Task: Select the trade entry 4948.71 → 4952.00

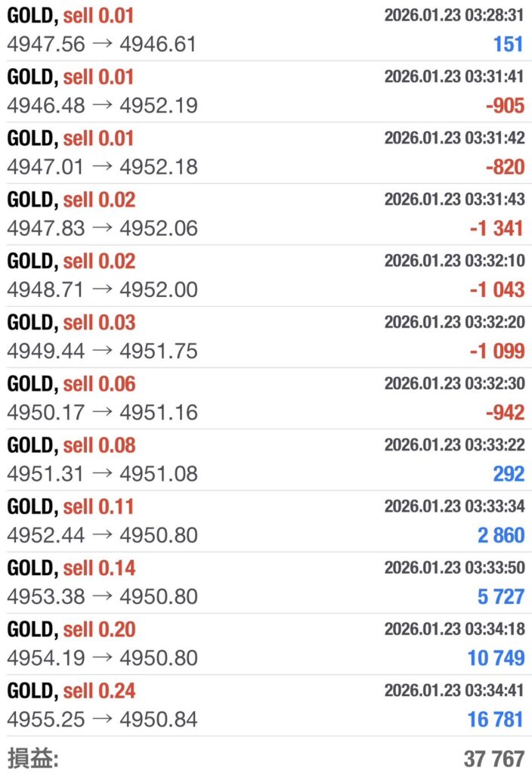Action: [102, 289]
